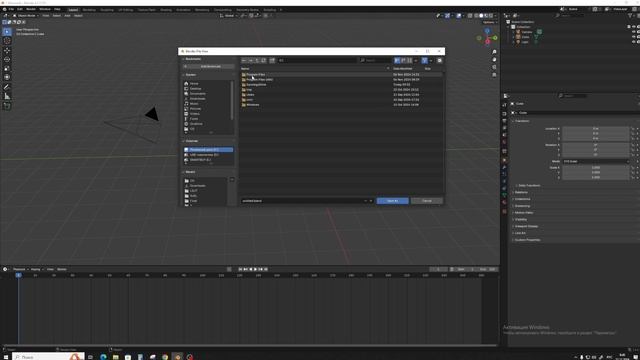
Task: Click the Save As button
Action: 392,201
